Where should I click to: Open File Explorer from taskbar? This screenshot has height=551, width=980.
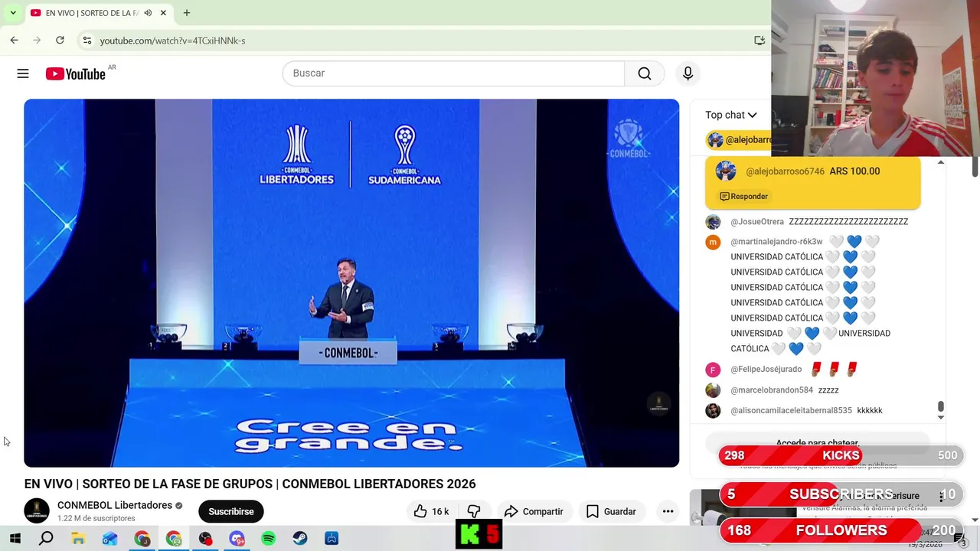(78, 539)
